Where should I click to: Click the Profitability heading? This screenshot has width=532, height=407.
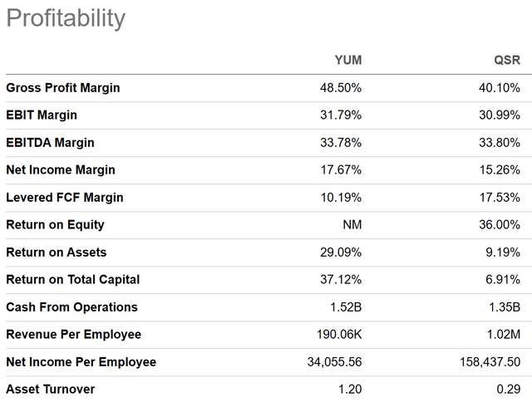point(66,18)
